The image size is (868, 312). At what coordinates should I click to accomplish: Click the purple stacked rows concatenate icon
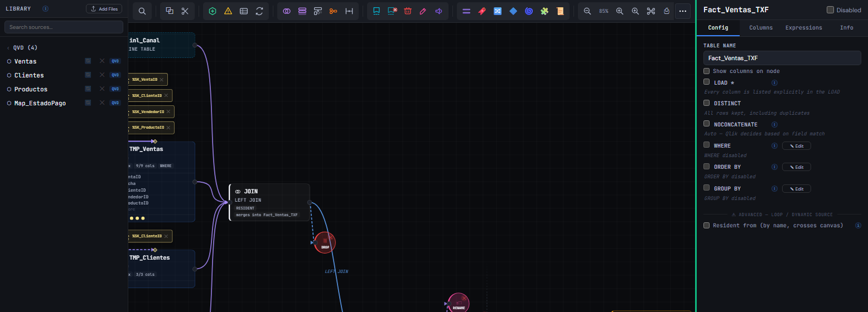click(x=302, y=11)
